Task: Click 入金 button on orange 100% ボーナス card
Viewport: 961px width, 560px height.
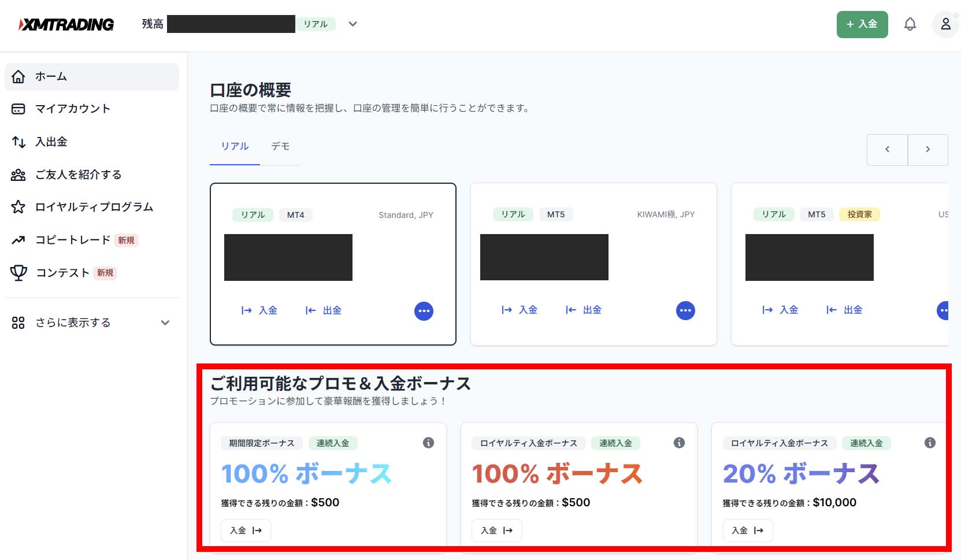Action: tap(496, 531)
